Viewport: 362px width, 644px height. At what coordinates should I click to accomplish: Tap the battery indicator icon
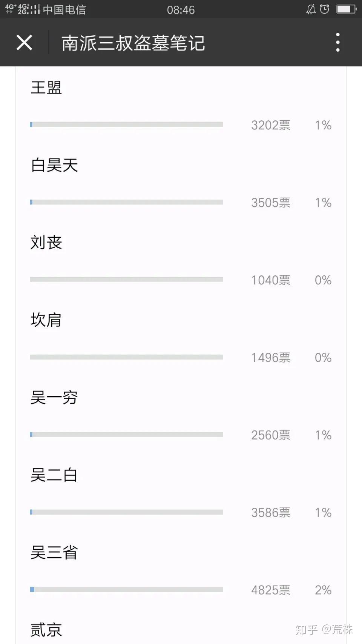[x=346, y=9]
